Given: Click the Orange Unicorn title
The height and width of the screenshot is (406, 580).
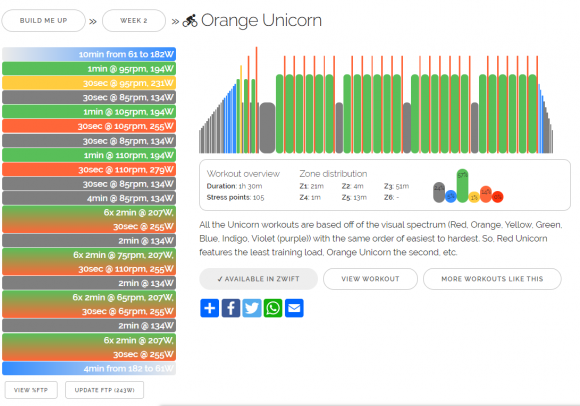Looking at the screenshot, I should (261, 21).
